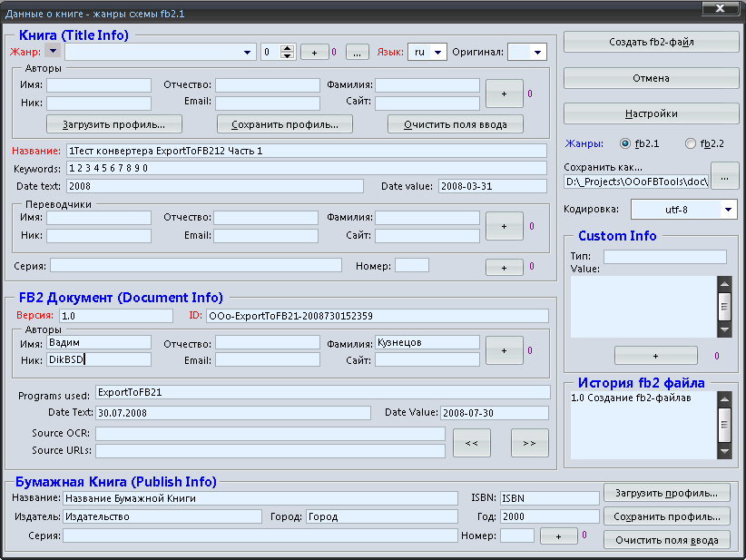
Task: Click the previous '<<' navigation button
Action: 471,442
